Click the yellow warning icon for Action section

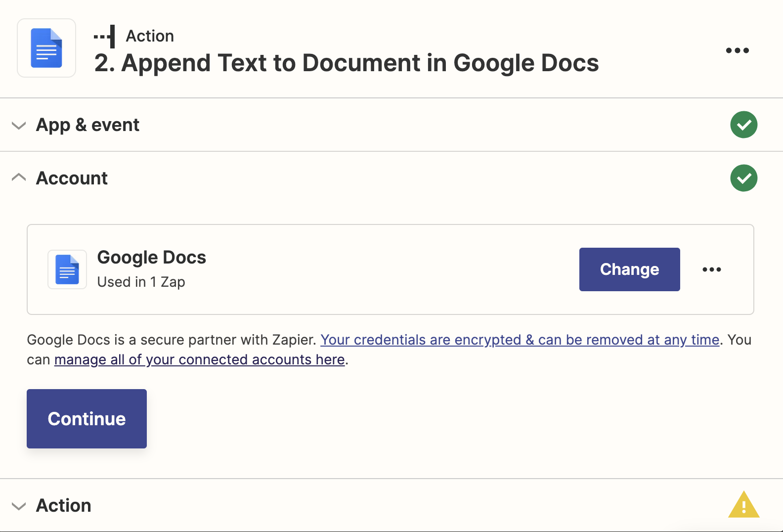point(743,505)
